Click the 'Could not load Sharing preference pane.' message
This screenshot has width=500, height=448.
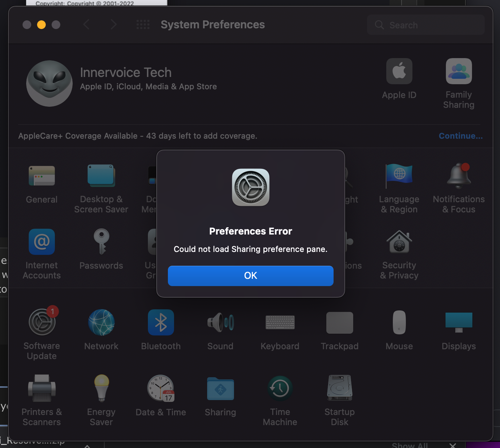point(251,249)
